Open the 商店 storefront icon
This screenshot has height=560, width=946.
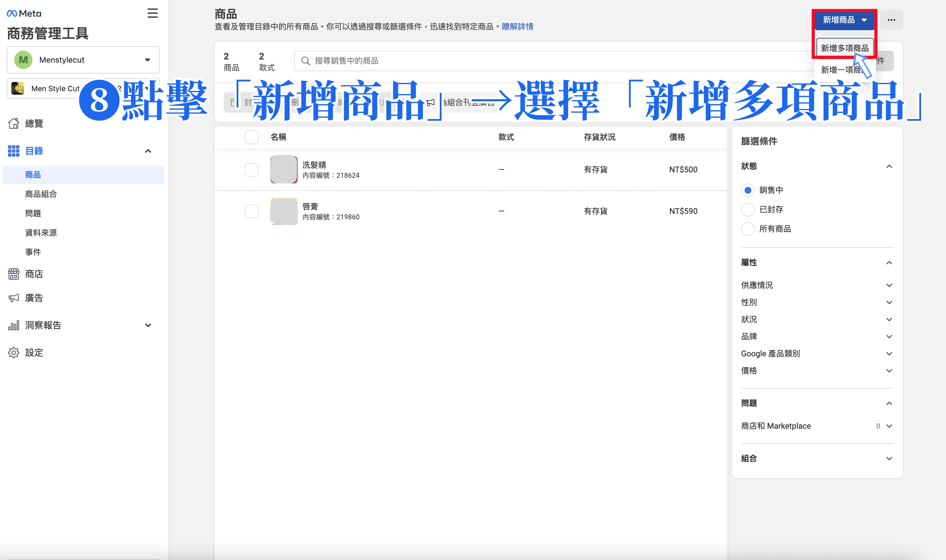14,274
